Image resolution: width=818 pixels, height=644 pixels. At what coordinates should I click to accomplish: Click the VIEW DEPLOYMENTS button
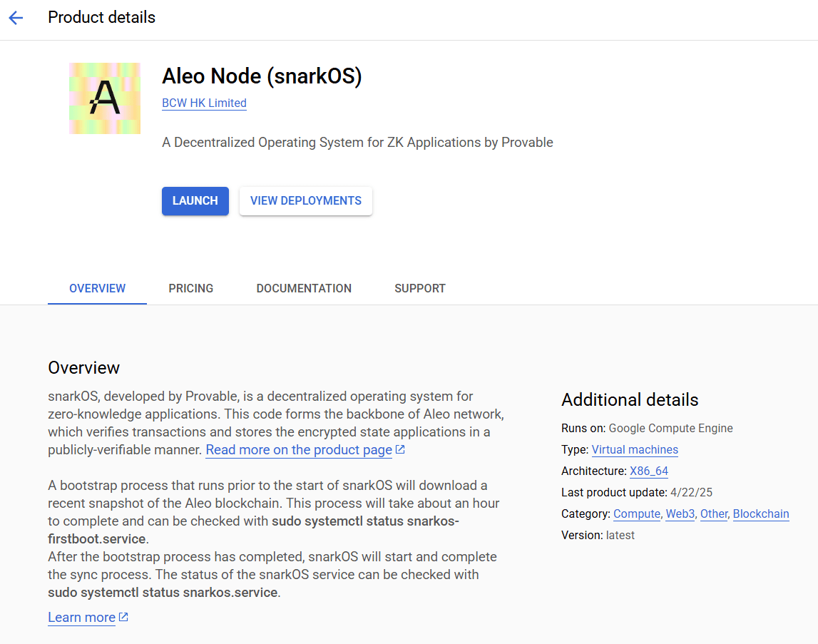coord(306,201)
